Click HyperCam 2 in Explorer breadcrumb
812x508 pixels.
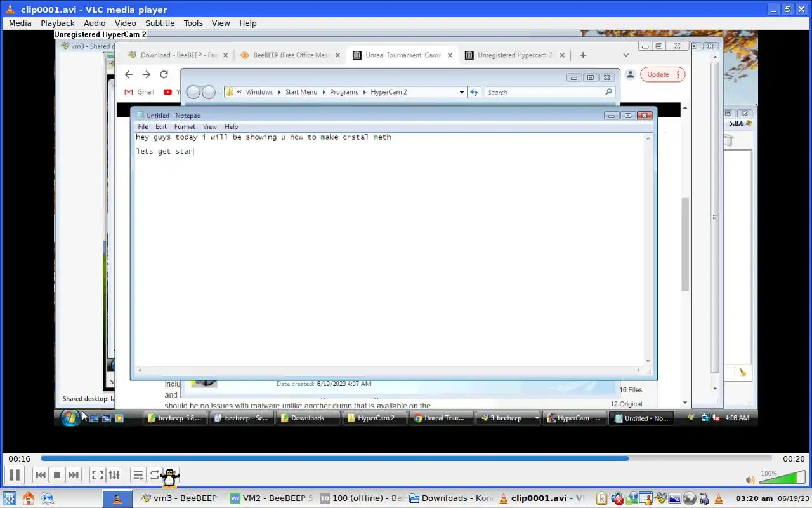[x=388, y=92]
